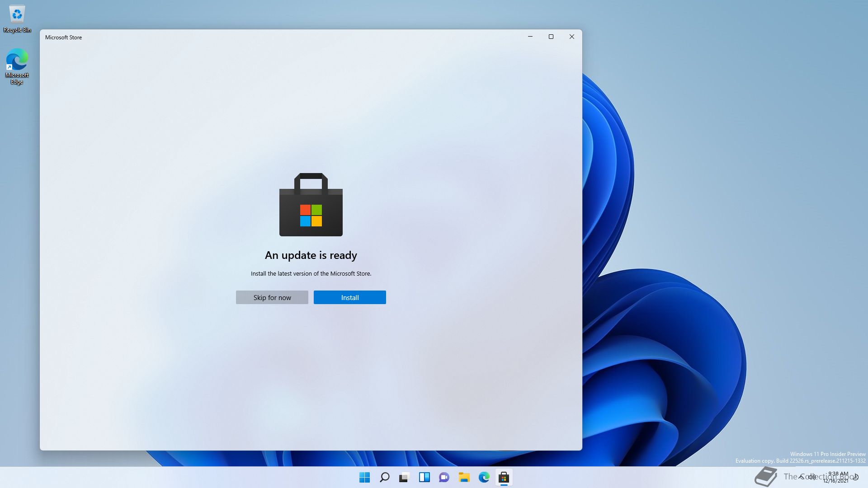
Task: Open the Recycle Bin desktop icon
Action: coord(17,19)
